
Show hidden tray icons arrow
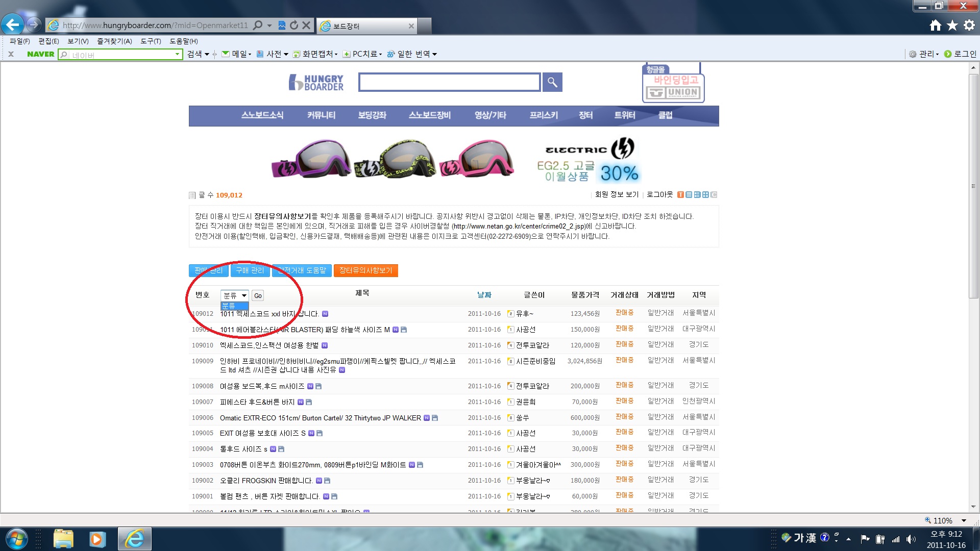coord(848,539)
